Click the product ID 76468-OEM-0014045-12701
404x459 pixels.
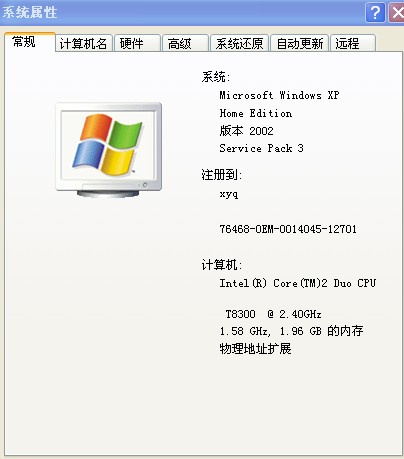288,229
